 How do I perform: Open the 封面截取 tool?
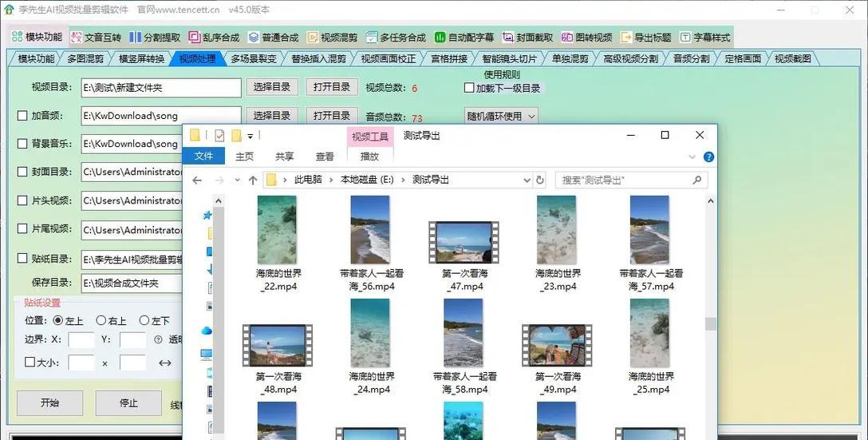coord(527,37)
